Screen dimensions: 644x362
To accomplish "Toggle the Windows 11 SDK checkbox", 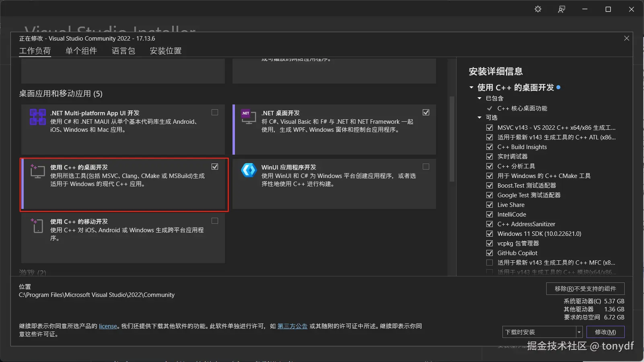I will coord(490,234).
